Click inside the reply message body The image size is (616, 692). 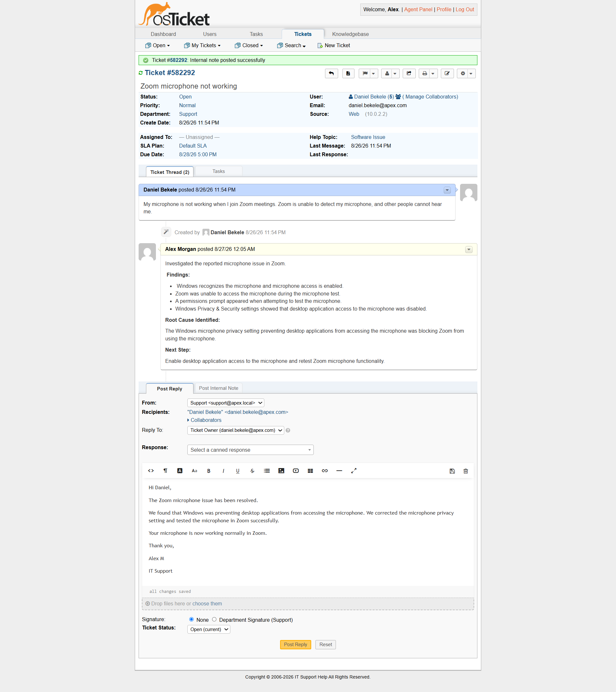pyautogui.click(x=307, y=532)
